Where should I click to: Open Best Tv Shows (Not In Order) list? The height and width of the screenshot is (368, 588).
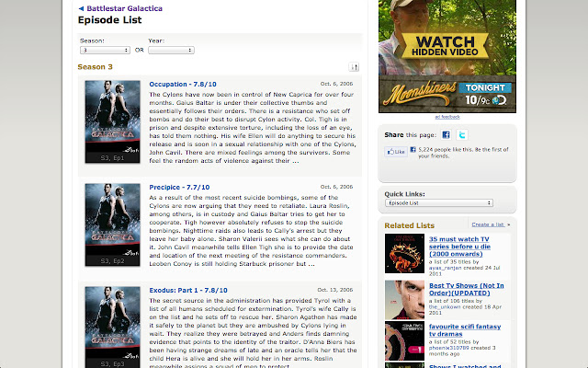pos(467,289)
